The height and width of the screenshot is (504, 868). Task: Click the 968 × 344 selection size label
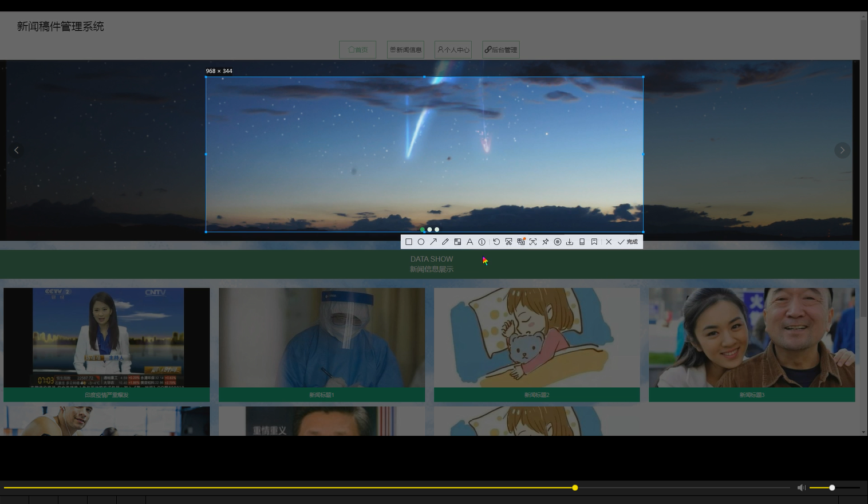[x=219, y=71]
